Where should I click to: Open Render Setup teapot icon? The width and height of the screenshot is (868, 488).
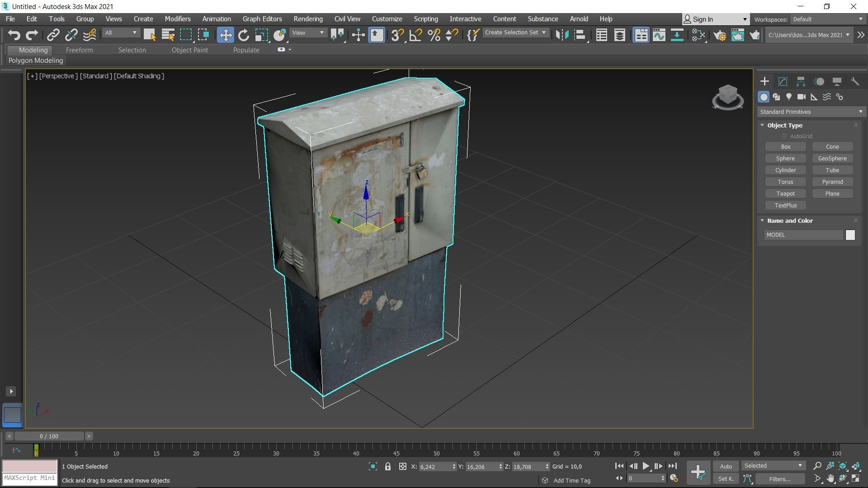coord(720,35)
